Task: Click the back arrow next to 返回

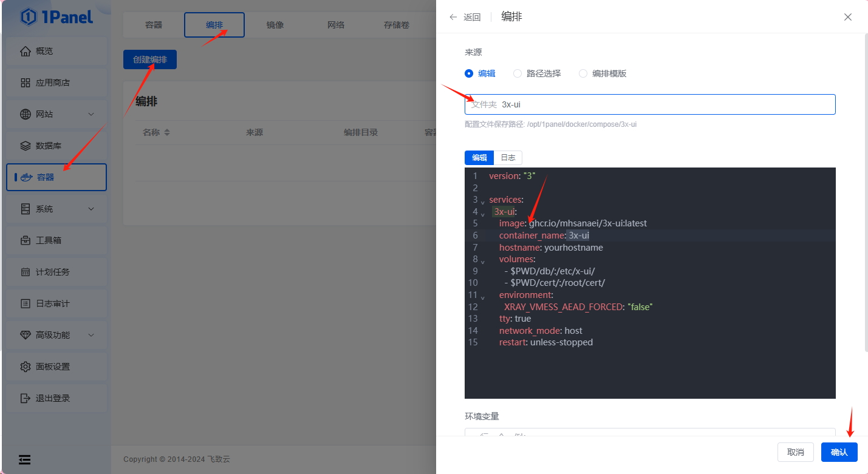Action: (453, 17)
